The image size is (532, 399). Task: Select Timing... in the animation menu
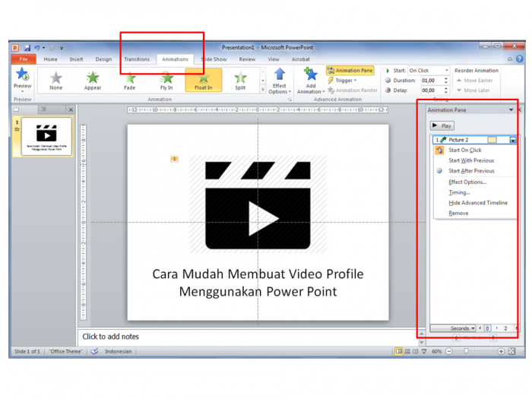459,192
